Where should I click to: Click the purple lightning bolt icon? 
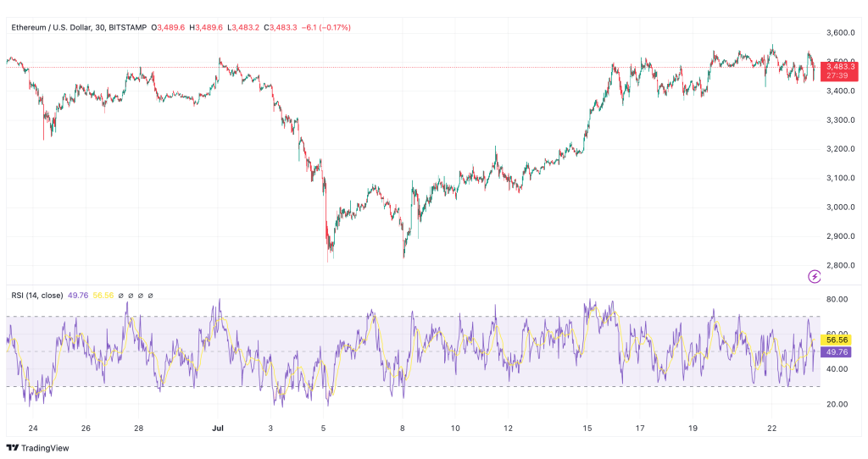coord(814,277)
